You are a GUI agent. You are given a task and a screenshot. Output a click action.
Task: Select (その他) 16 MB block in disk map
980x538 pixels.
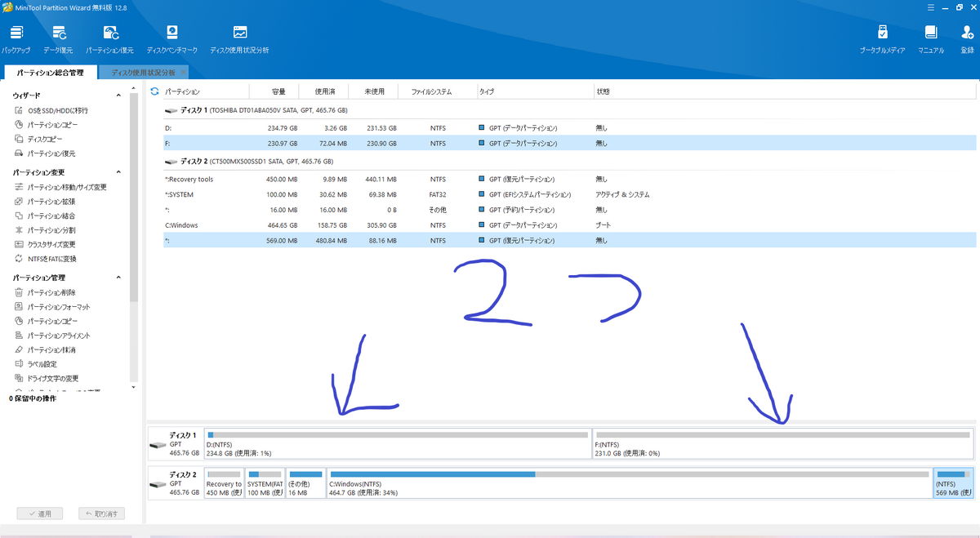point(305,482)
